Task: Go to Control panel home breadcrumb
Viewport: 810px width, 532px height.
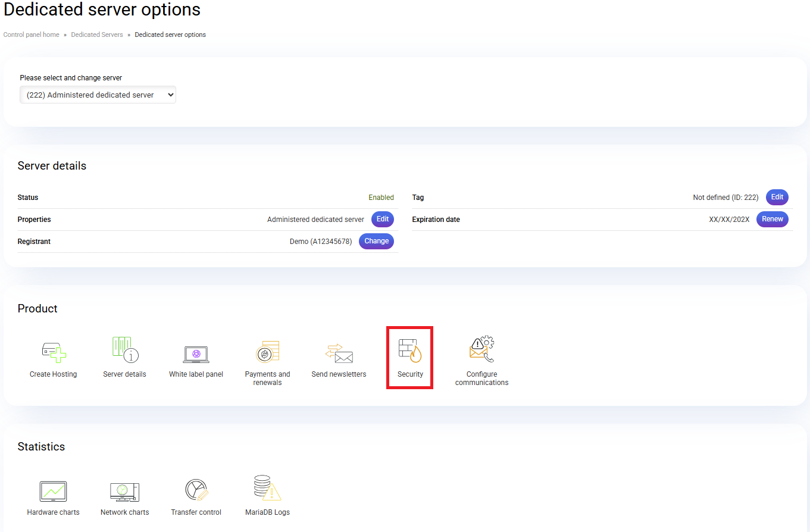Action: point(32,35)
